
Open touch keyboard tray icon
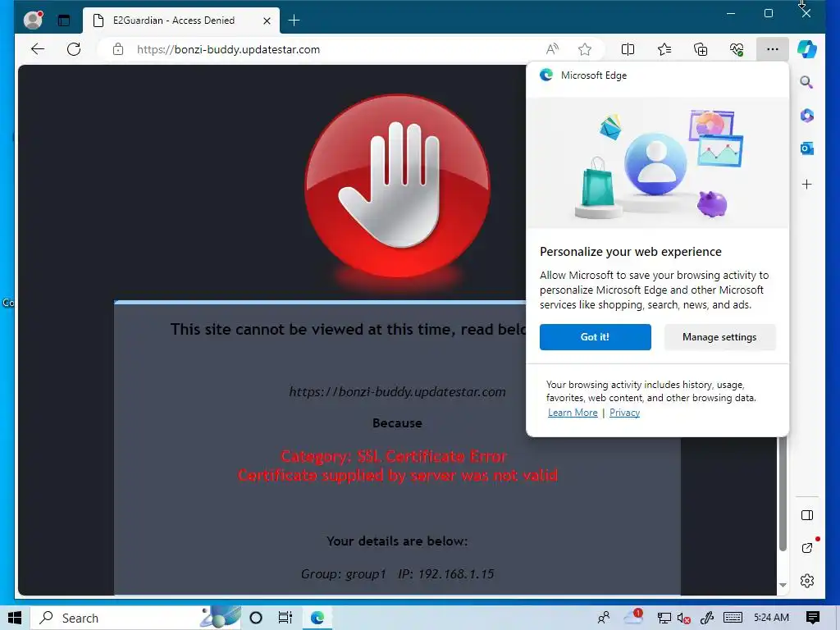tap(733, 618)
